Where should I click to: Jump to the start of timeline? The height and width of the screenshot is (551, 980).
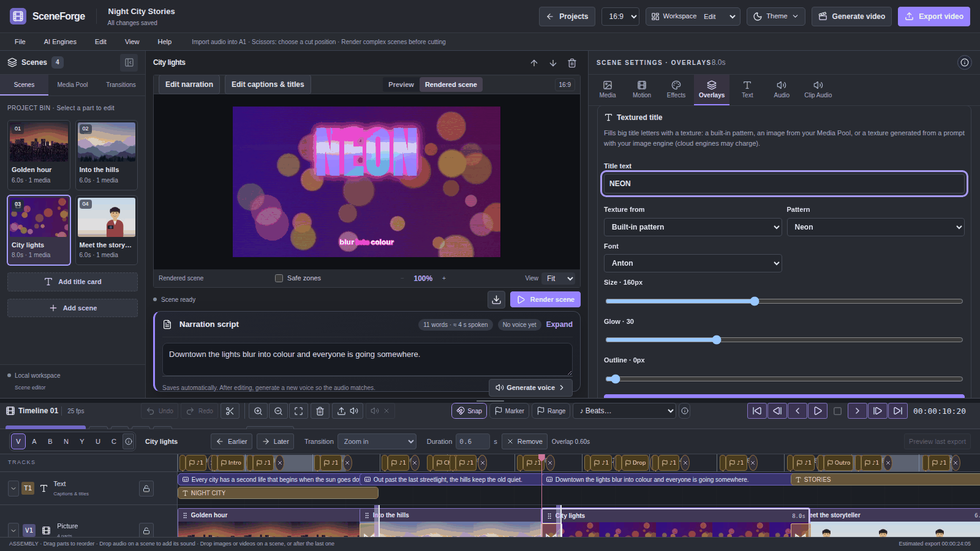pyautogui.click(x=757, y=411)
